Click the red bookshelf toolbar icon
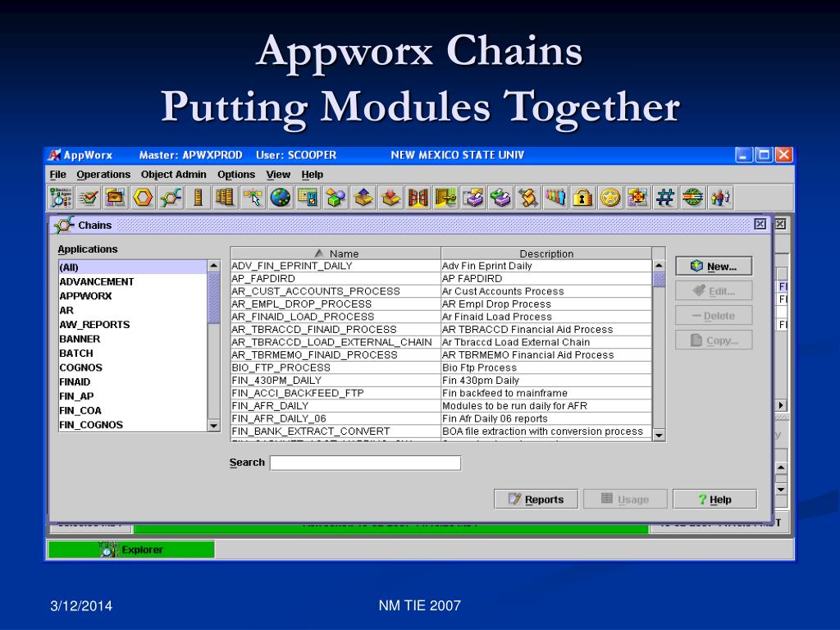This screenshot has height=630, width=840. click(x=418, y=198)
